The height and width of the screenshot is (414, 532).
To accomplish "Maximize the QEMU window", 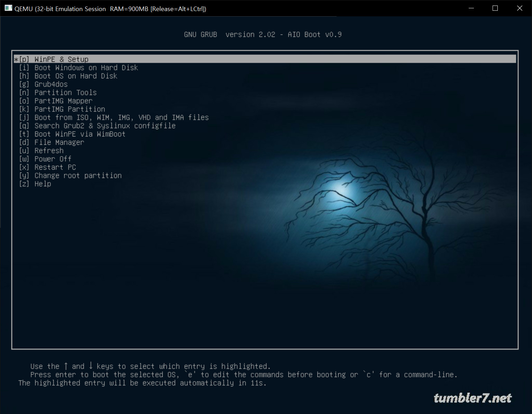I will tap(495, 8).
